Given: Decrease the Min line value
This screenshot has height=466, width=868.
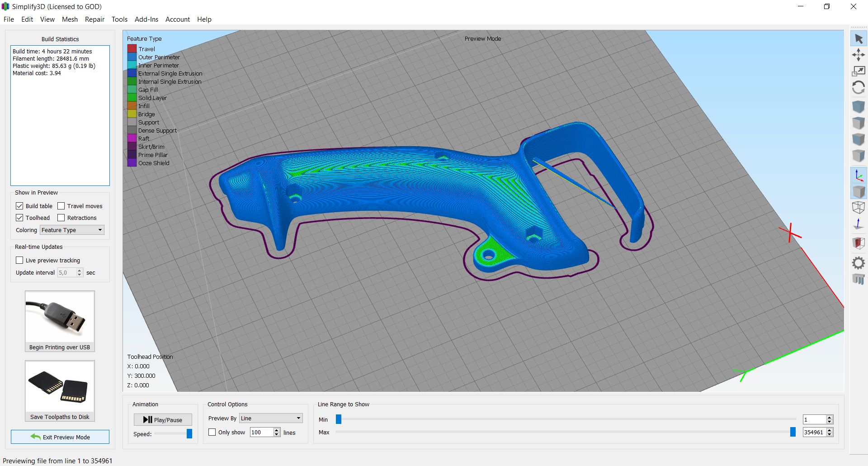Looking at the screenshot, I should 829,422.
